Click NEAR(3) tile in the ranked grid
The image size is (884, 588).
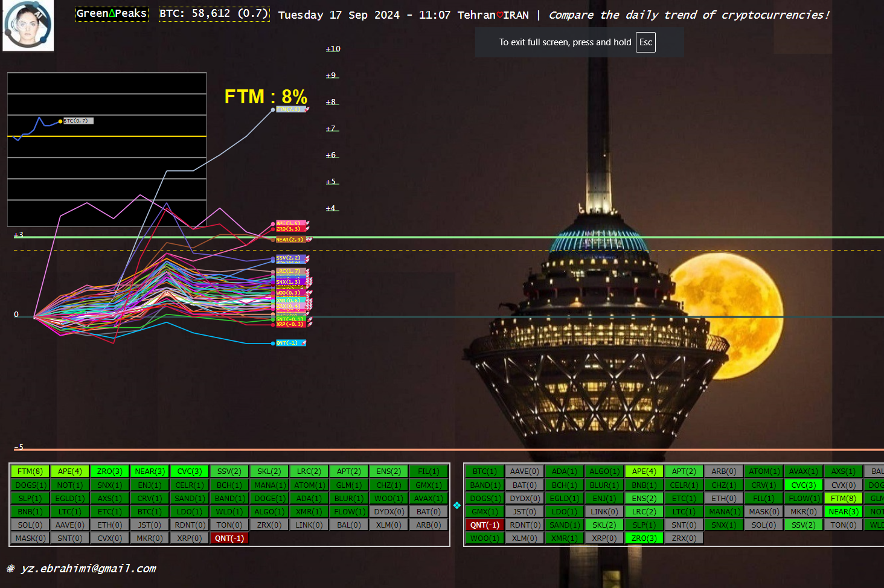(150, 471)
